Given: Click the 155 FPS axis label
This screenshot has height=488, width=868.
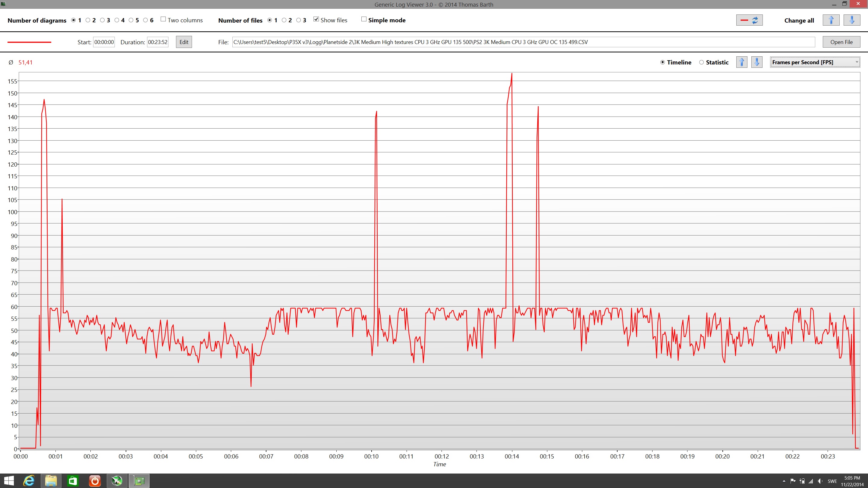Looking at the screenshot, I should tap(12, 81).
